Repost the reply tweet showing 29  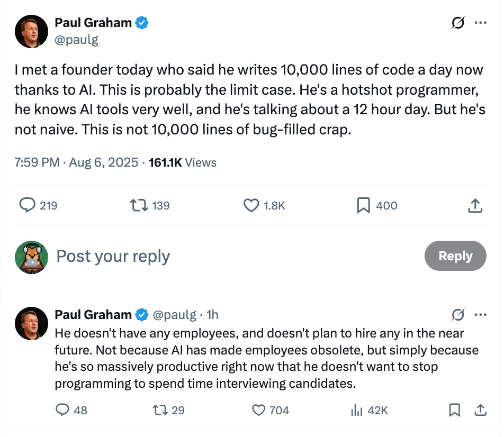point(160,410)
